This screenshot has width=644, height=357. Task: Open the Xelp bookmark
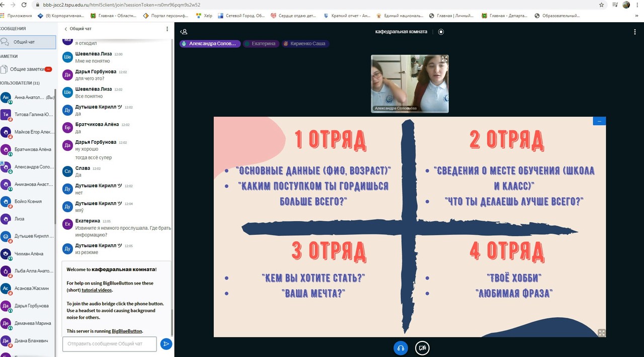pos(204,16)
